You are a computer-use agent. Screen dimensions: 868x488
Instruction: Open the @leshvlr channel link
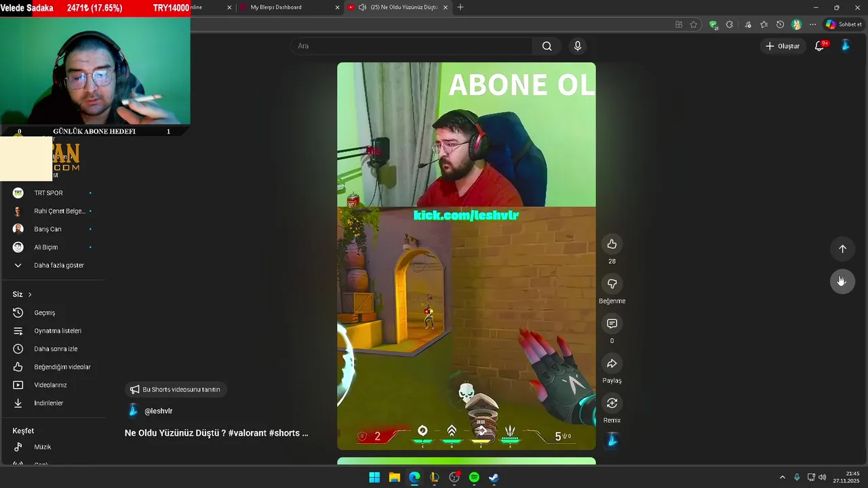click(158, 411)
